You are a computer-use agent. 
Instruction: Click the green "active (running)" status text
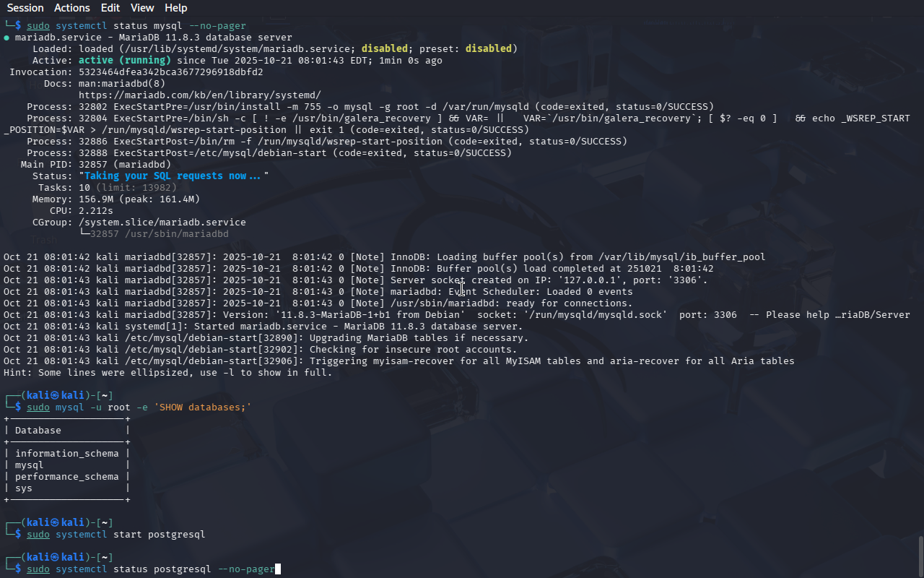coord(124,61)
